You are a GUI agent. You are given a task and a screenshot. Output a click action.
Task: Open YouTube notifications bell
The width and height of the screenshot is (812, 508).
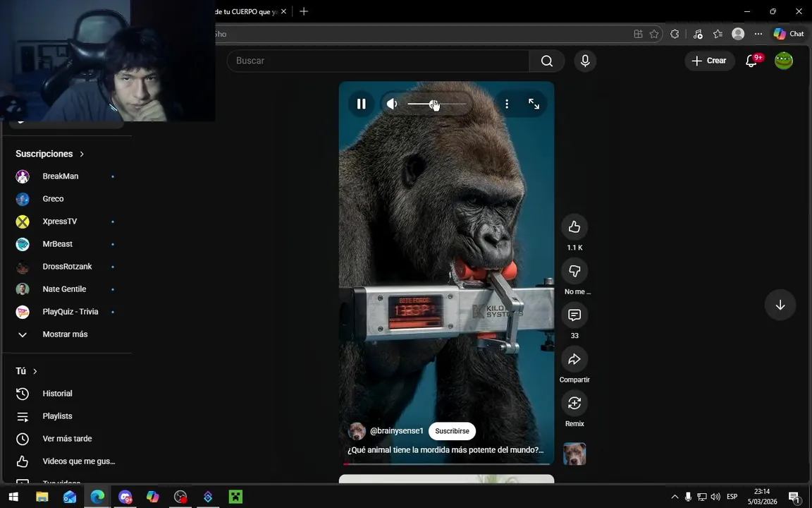(x=751, y=61)
